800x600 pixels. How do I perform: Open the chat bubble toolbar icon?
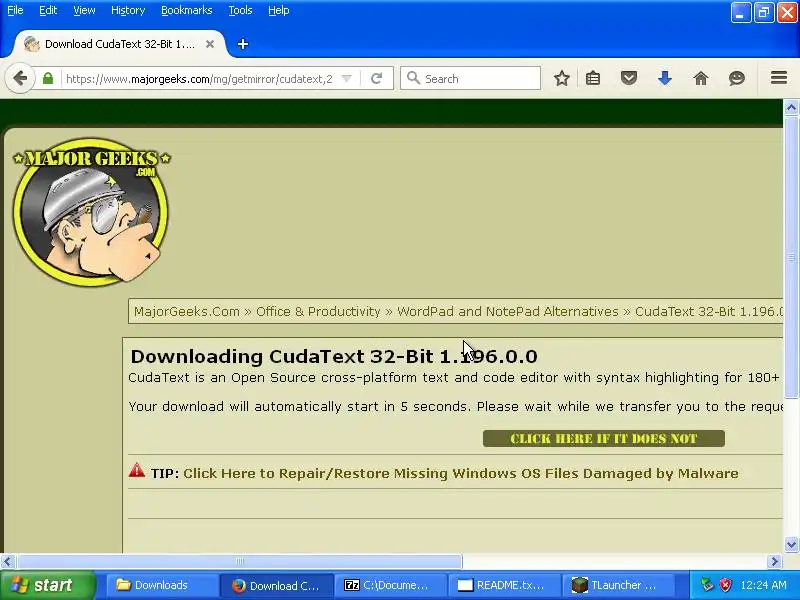coord(737,79)
